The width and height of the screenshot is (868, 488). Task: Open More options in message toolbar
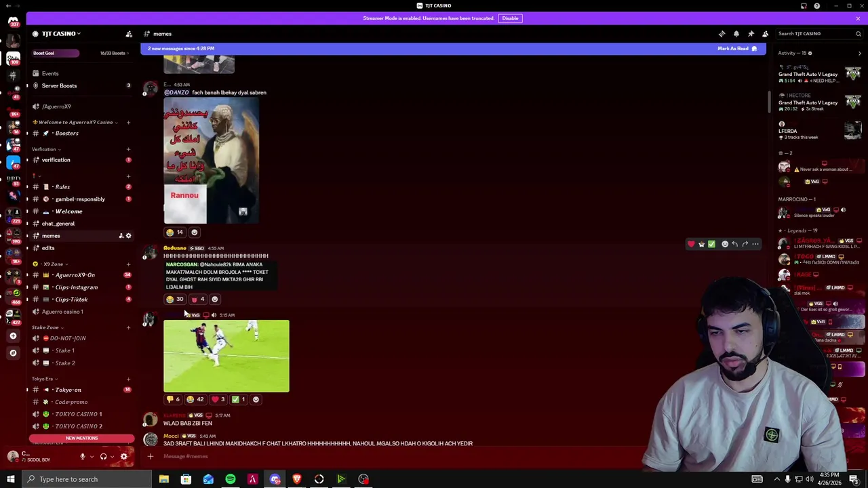(x=755, y=244)
